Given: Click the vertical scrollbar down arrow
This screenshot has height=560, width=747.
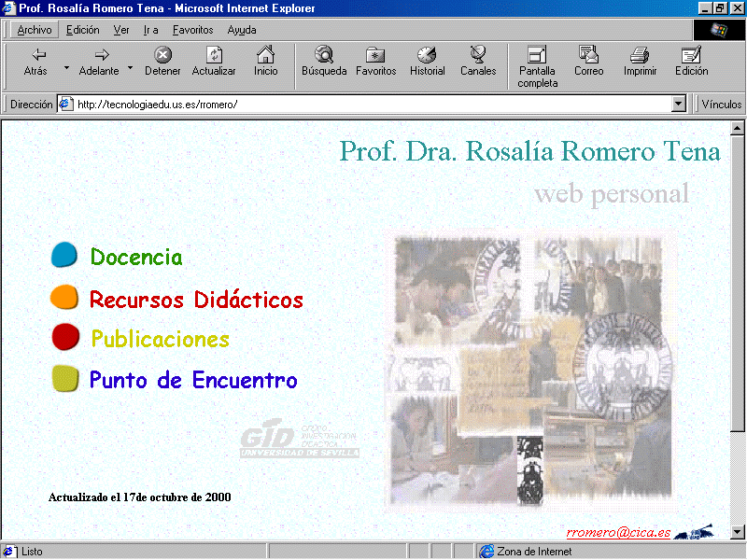Looking at the screenshot, I should [737, 531].
